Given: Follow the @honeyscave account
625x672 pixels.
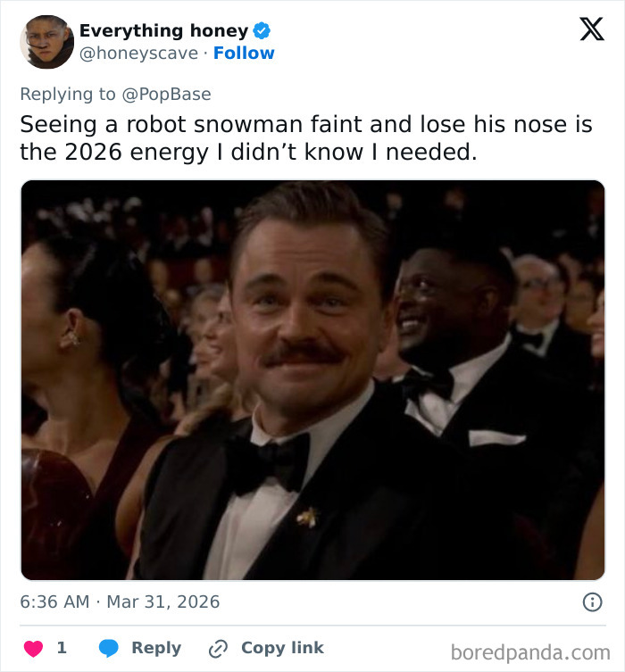Looking at the screenshot, I should click(244, 54).
